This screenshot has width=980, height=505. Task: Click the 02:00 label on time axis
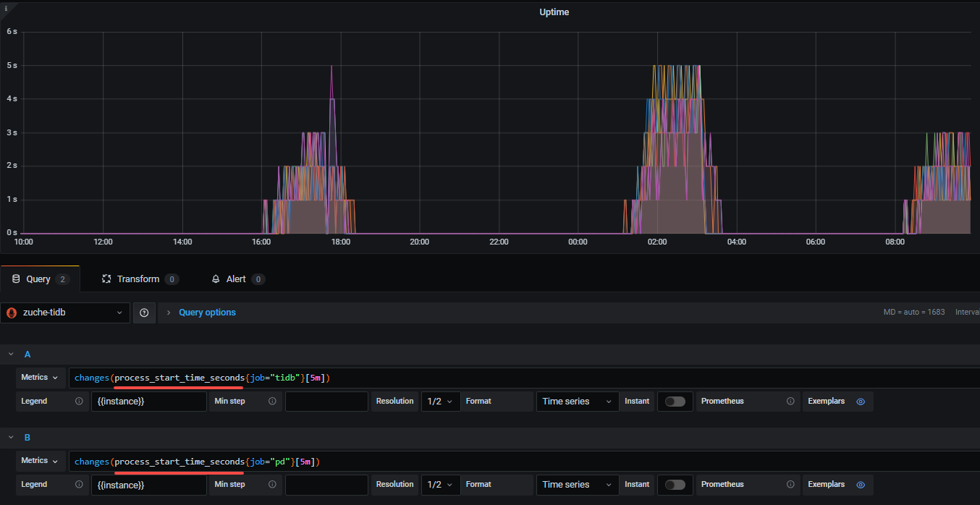click(x=657, y=242)
